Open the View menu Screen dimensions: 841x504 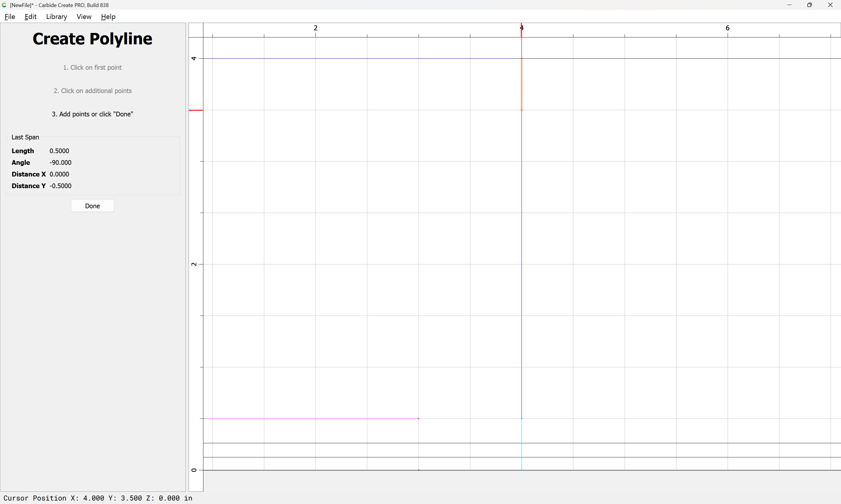point(84,17)
